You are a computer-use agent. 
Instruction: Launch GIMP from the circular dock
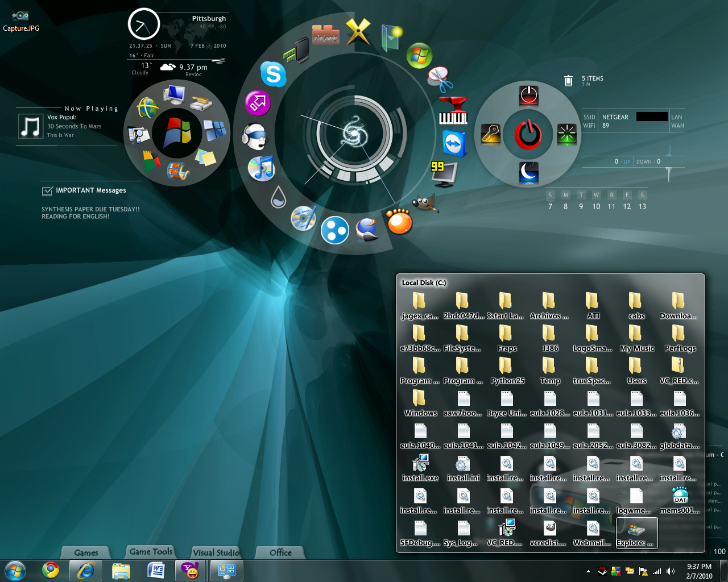tap(424, 203)
